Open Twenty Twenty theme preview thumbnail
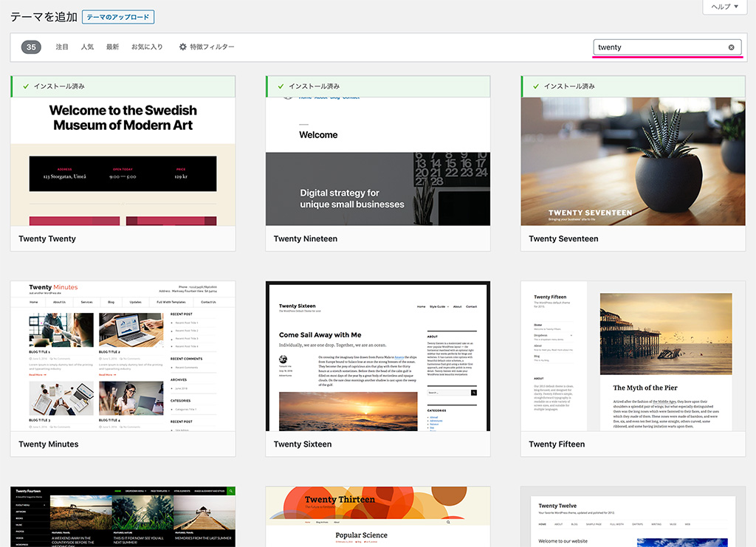Screen dimensions: 756x547 pyautogui.click(x=123, y=162)
